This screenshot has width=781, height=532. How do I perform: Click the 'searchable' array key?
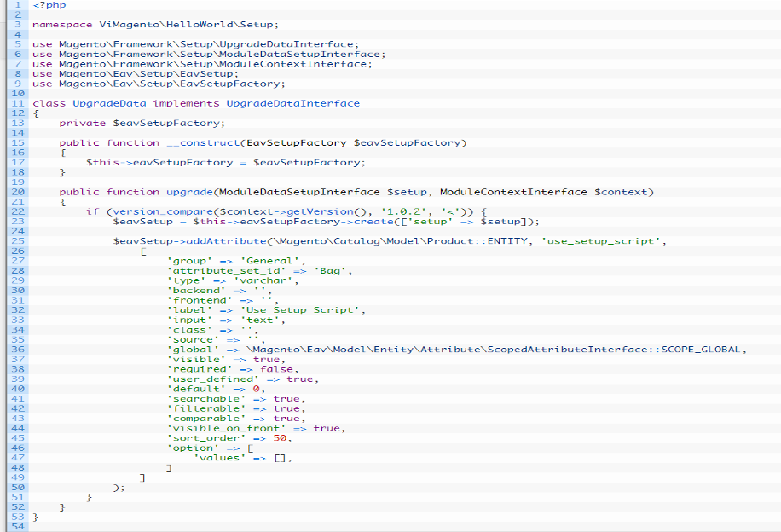[206, 399]
